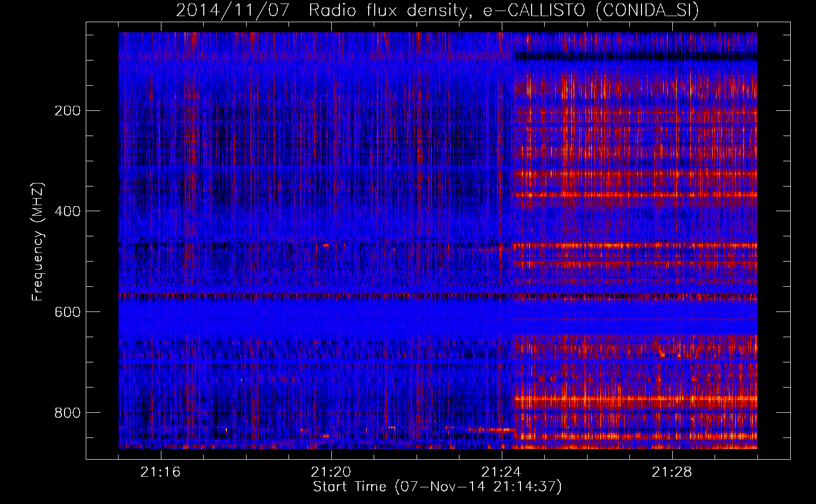Click the 21:24 time tick label

pyautogui.click(x=502, y=472)
